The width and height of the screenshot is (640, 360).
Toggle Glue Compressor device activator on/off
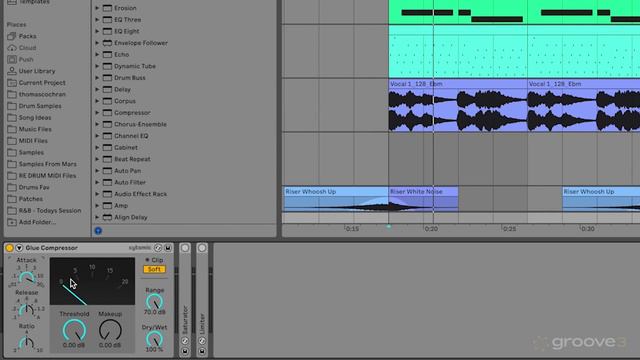(x=9, y=248)
